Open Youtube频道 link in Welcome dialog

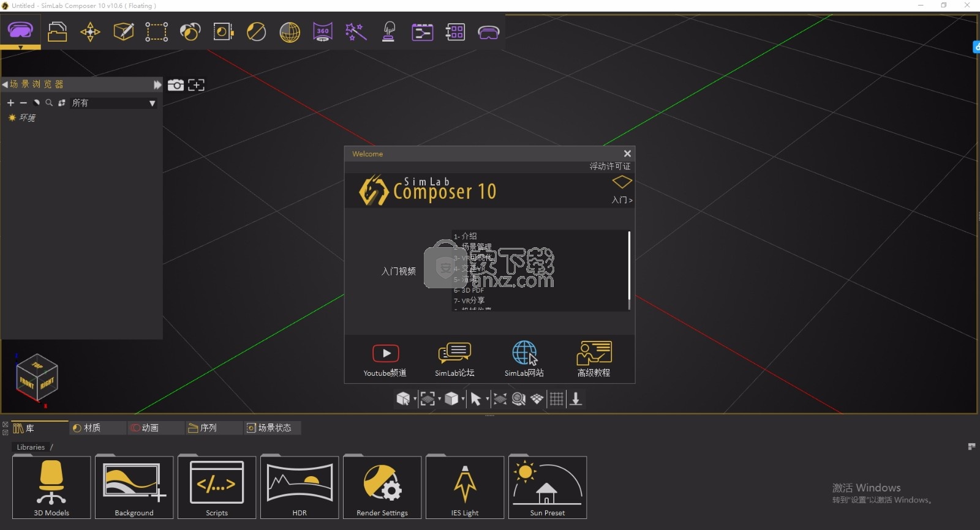click(x=385, y=359)
